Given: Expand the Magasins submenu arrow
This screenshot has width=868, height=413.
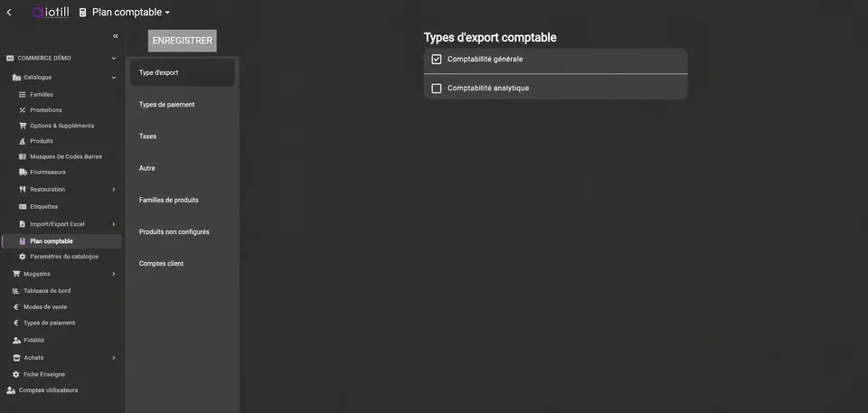Looking at the screenshot, I should 114,274.
